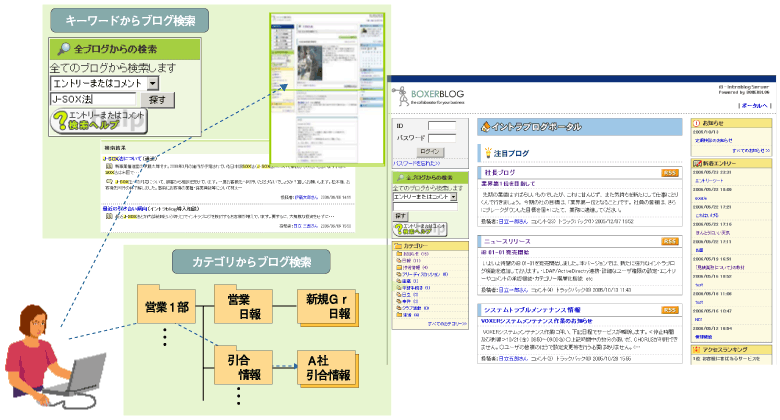Click the すべてのお知らせ link
This screenshot has width=780, height=420.
(751, 150)
